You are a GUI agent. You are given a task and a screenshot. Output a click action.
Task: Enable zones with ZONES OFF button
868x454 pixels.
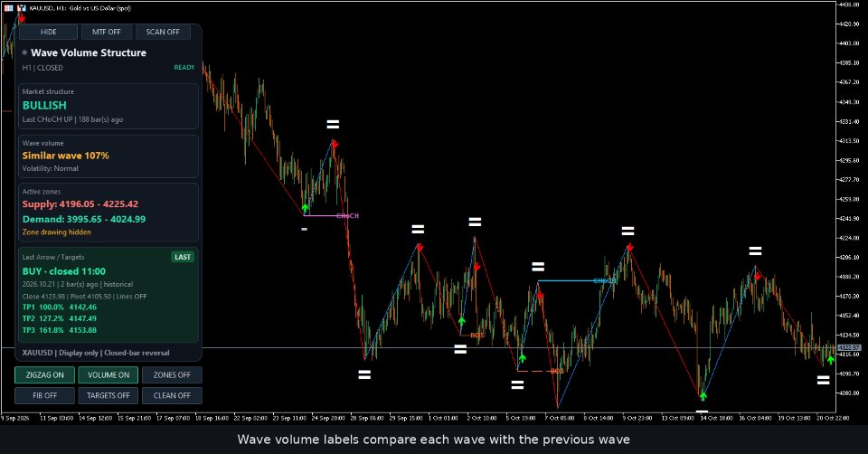click(x=172, y=374)
